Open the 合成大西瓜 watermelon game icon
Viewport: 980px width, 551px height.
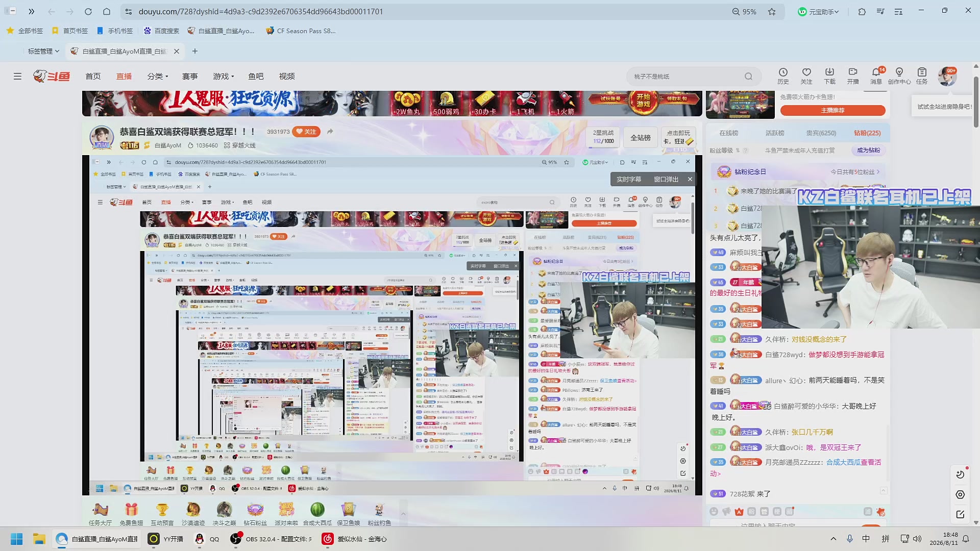[317, 513]
